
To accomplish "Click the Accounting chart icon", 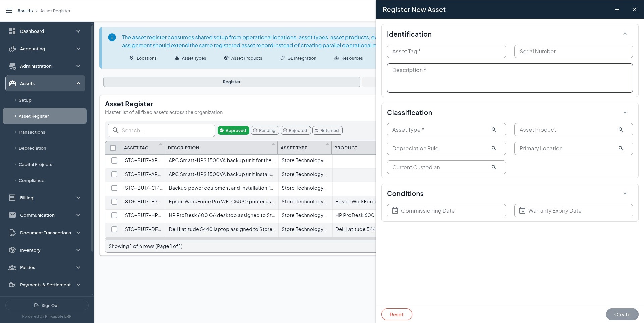I will [12, 49].
